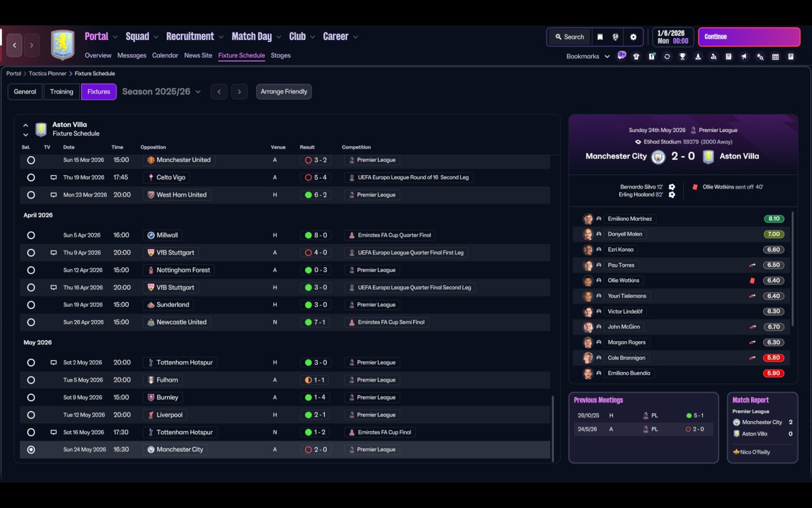This screenshot has height=508, width=812.
Task: Click the Tactics Planner breadcrumb link
Action: [48, 74]
